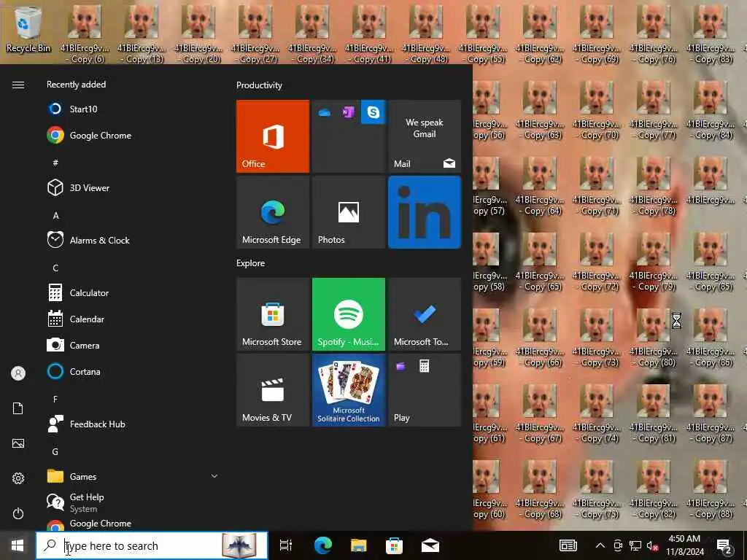Focus the taskbar search box
The height and width of the screenshot is (560, 747).
tap(152, 545)
